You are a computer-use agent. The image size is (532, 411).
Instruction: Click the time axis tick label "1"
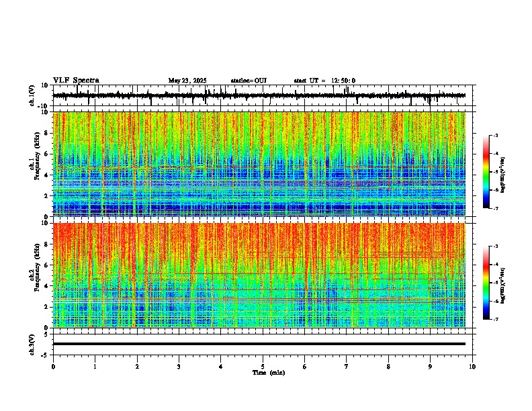(95, 367)
